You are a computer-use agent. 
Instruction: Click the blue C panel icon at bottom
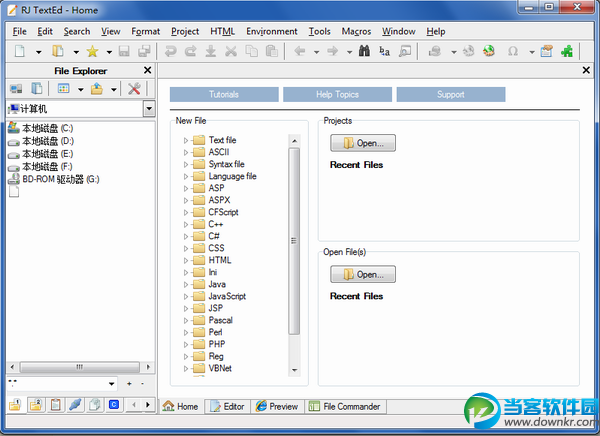[x=114, y=405]
